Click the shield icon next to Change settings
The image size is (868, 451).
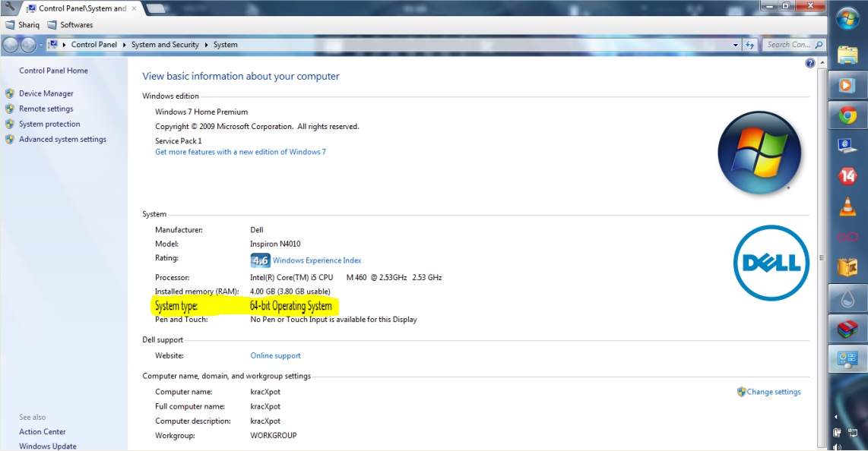741,392
